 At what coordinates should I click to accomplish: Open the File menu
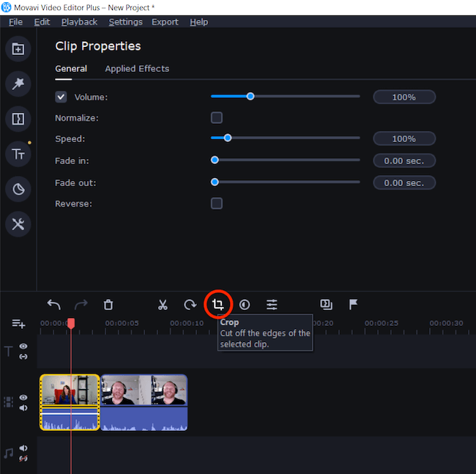pyautogui.click(x=15, y=22)
